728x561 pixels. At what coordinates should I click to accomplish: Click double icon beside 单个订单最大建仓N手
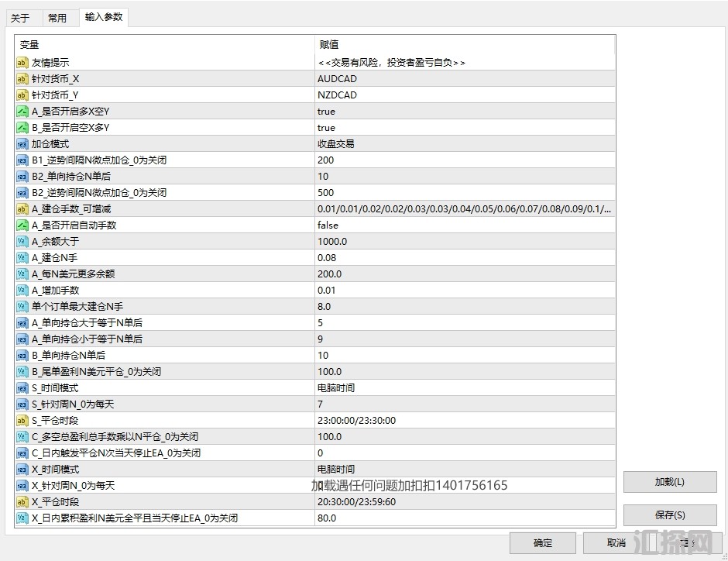[22, 307]
